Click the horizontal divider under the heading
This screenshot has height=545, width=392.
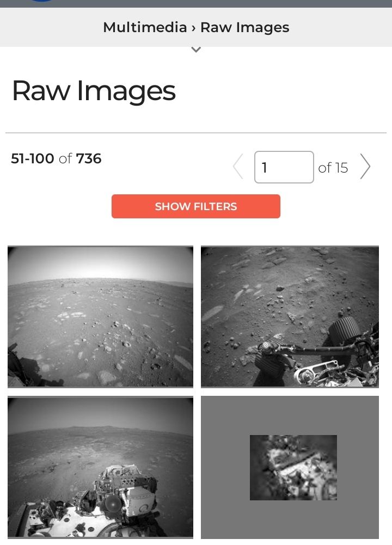[x=196, y=132]
